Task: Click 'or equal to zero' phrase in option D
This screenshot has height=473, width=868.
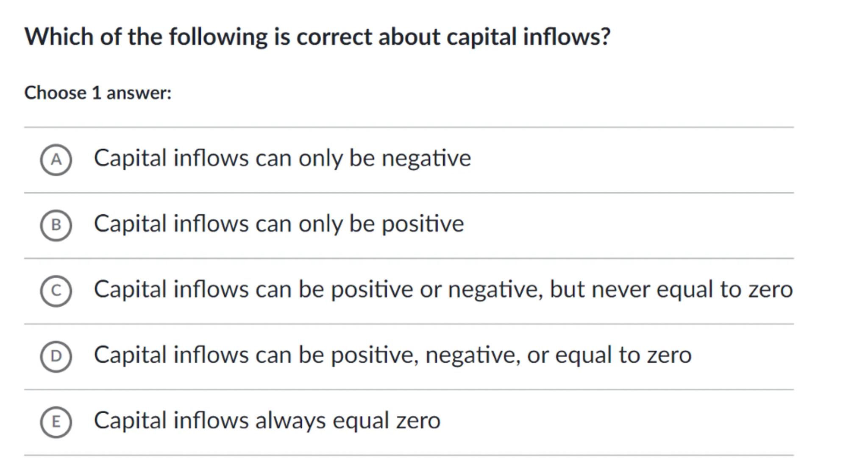Action: [609, 355]
